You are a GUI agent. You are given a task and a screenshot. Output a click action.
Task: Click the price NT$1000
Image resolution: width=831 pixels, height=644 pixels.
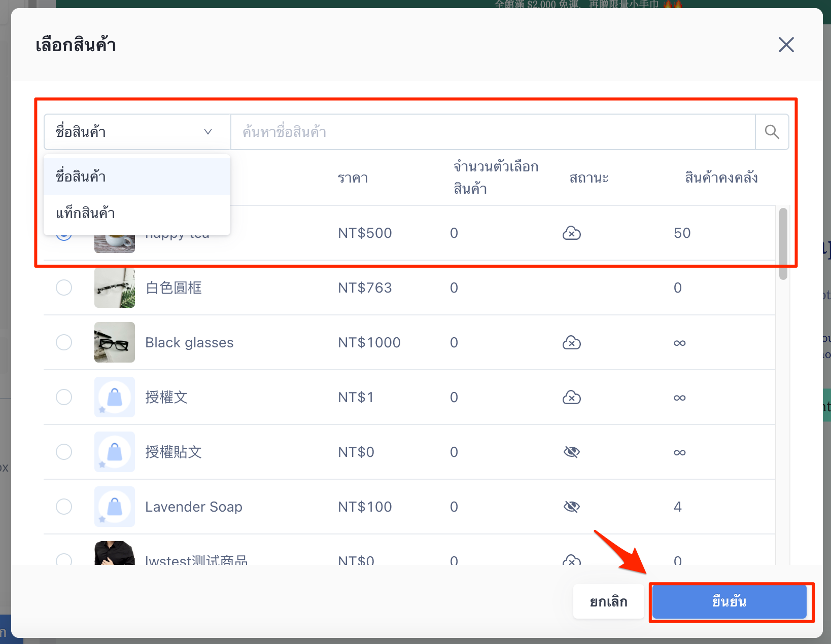[x=369, y=343]
